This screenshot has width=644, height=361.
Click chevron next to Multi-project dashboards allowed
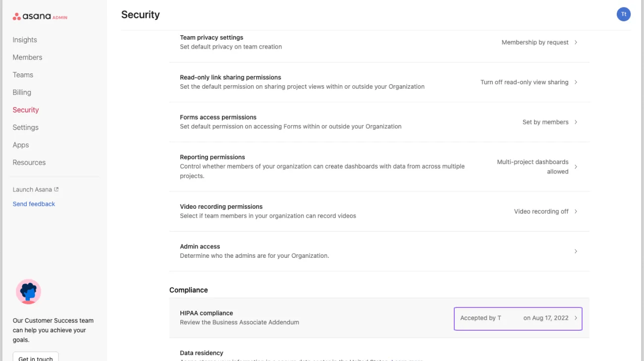[x=576, y=167]
